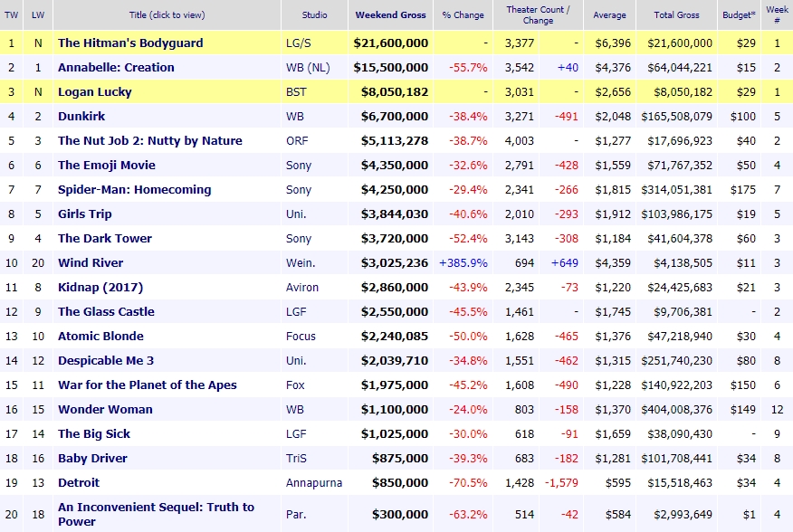Sort table by Studio header

314,14
